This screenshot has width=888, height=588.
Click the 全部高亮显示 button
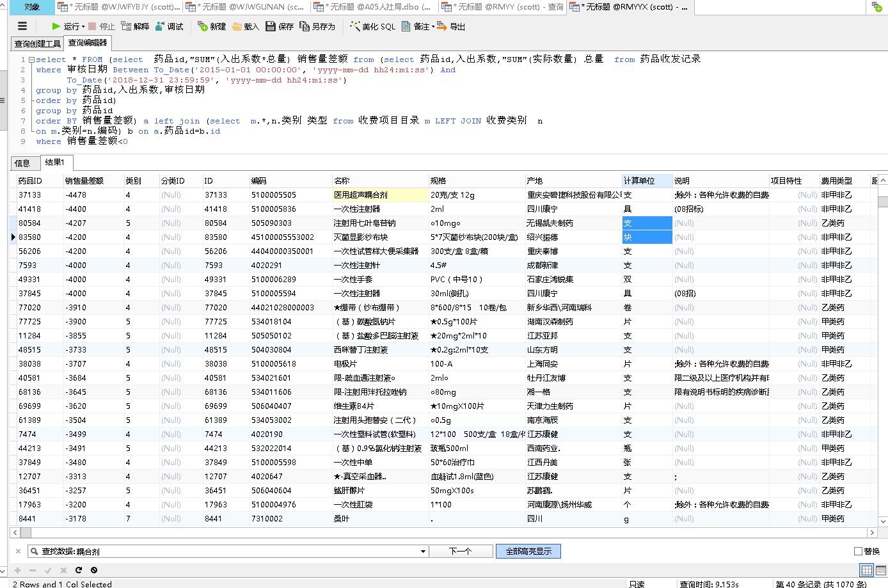pos(528,551)
